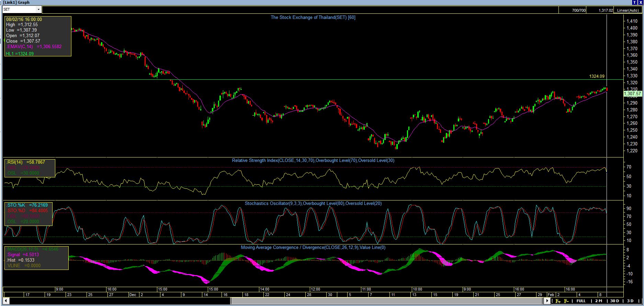Select the 3 D range view
Screen dimensions: 644x306
(x=630, y=301)
